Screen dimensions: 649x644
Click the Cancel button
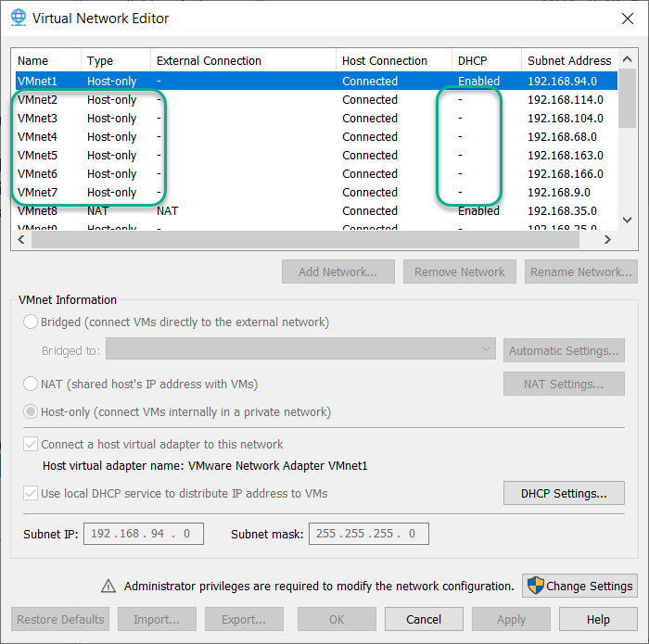(424, 619)
